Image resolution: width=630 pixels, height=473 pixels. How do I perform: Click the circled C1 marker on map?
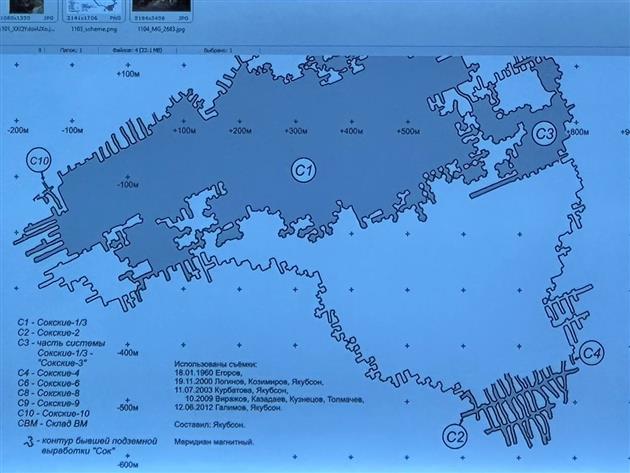(303, 172)
